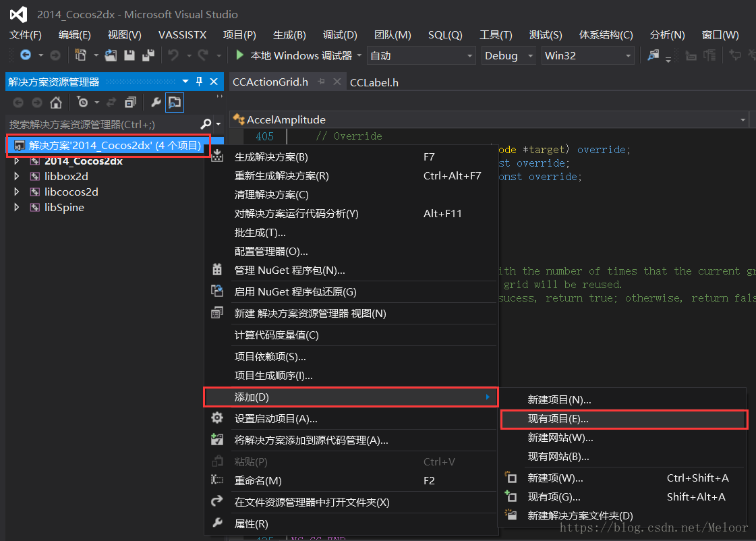This screenshot has width=756, height=541.
Task: Click the Home icon in Solution Explorer
Action: [x=56, y=103]
